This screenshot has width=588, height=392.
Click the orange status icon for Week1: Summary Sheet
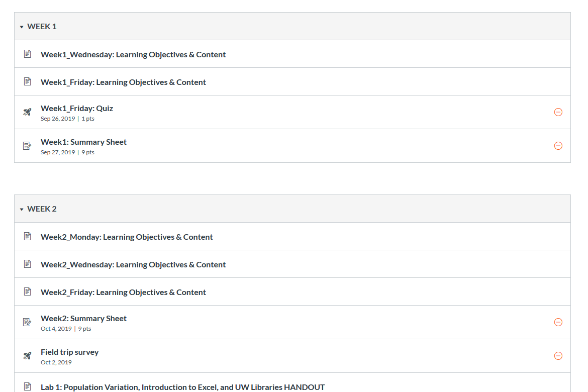click(x=558, y=146)
